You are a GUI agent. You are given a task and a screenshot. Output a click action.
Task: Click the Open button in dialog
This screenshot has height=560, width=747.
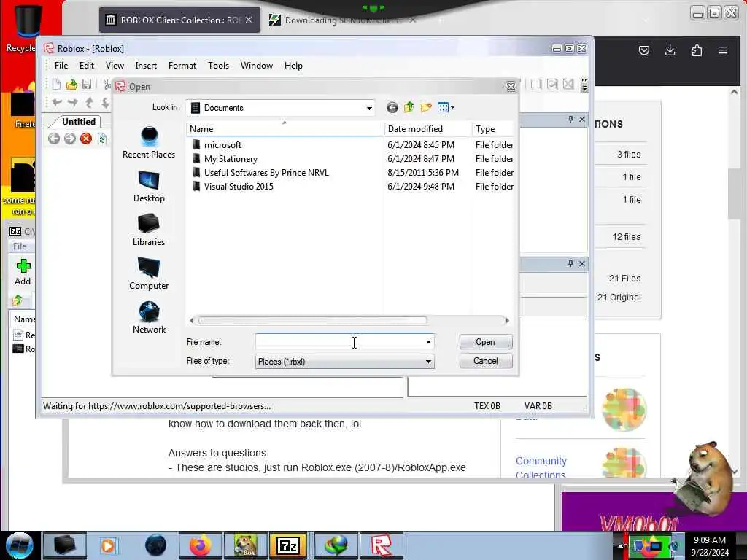pos(485,342)
